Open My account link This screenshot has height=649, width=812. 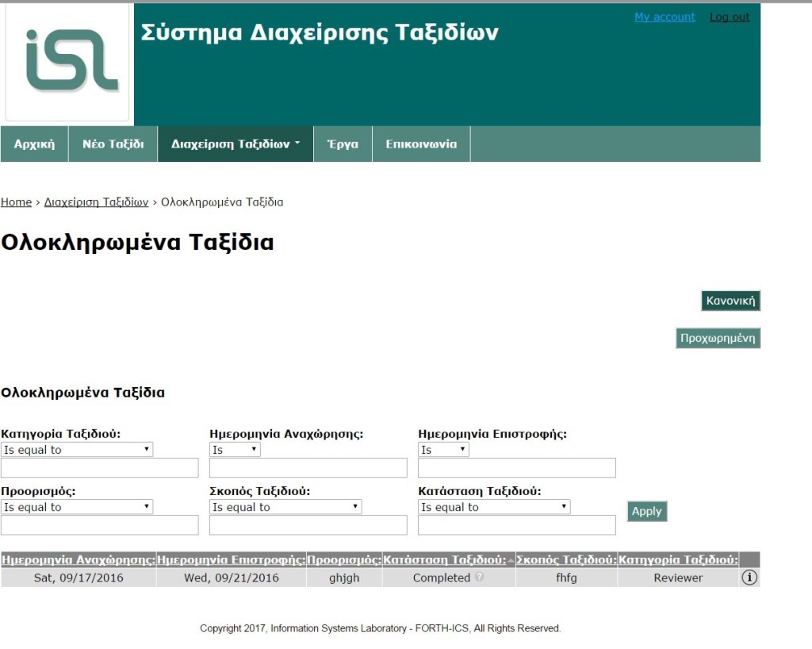[x=665, y=17]
